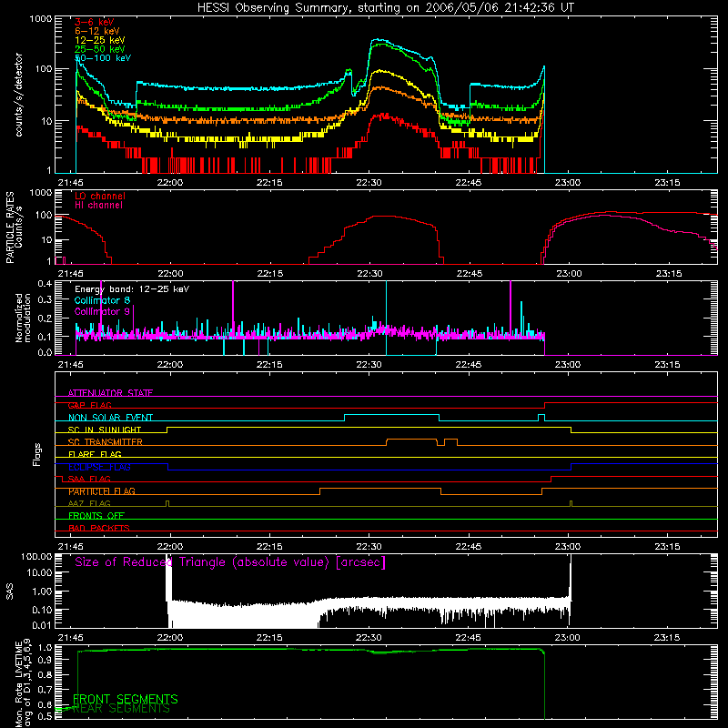Click the NON SOLAR EVENT raised step segment

coord(392,415)
